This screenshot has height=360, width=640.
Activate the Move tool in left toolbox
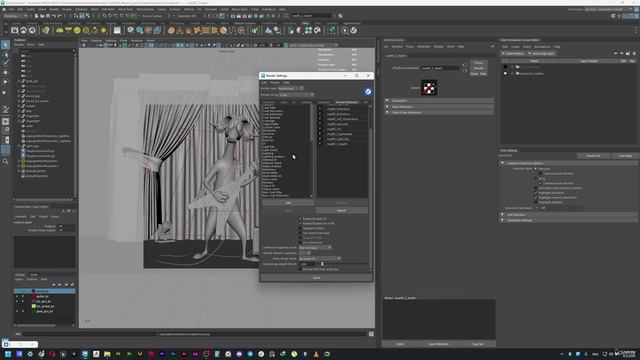5,72
